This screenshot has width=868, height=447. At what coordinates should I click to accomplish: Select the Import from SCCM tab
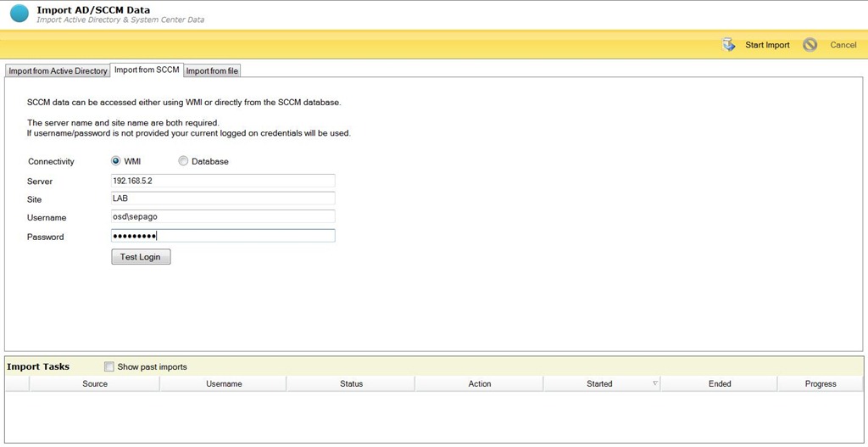pos(147,70)
